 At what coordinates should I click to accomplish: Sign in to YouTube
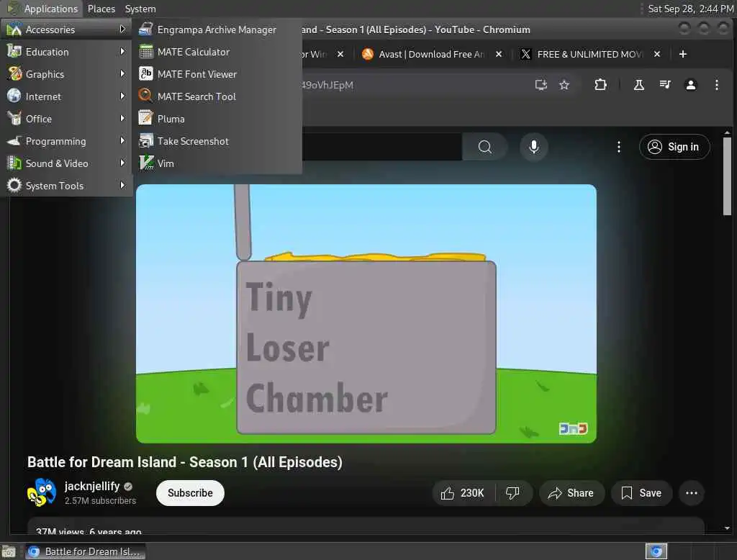(674, 147)
